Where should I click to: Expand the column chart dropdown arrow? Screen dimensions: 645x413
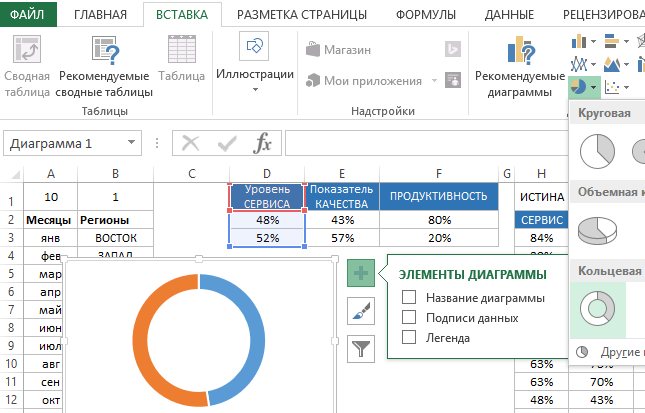(593, 41)
